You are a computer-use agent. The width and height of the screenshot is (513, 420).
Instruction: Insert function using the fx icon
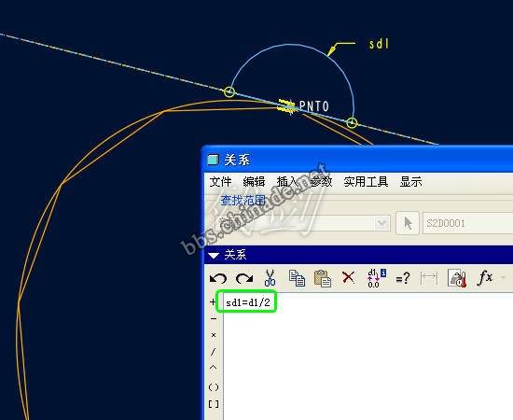click(485, 278)
